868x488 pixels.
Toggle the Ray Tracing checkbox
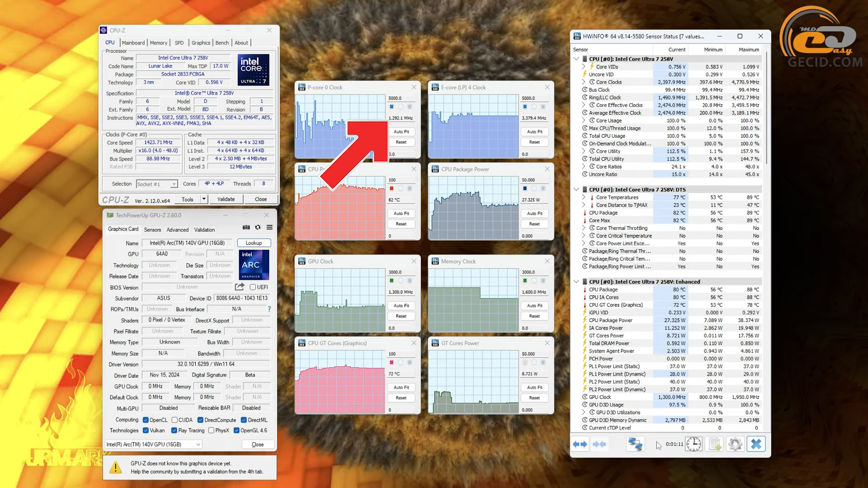click(174, 430)
